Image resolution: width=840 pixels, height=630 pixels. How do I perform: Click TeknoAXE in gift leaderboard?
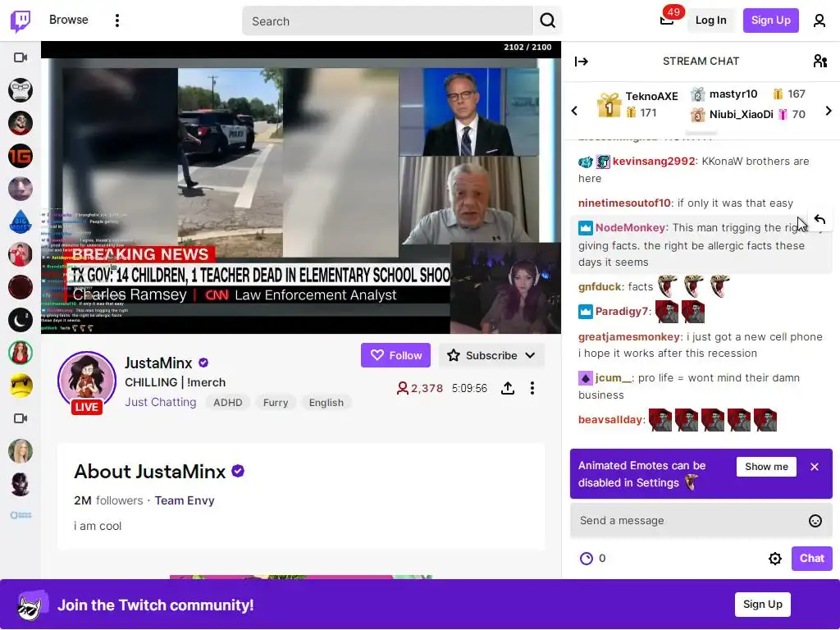point(651,97)
